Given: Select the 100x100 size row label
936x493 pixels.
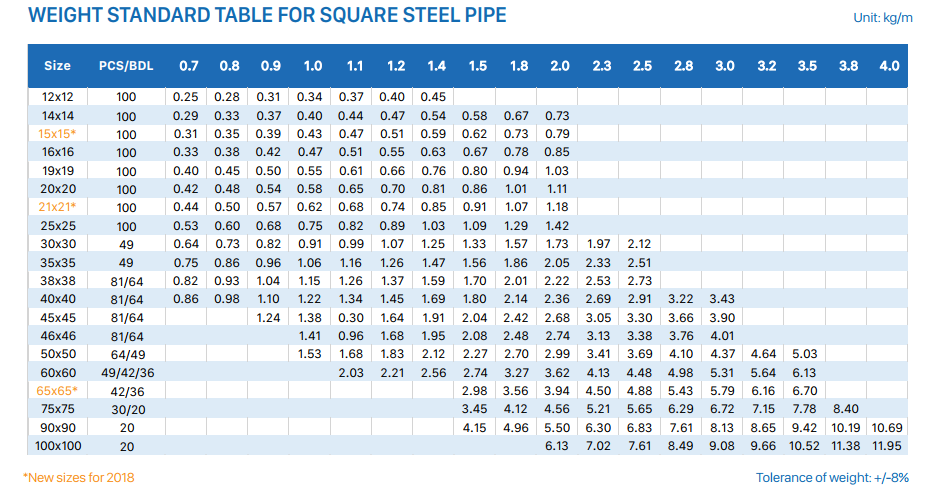Looking at the screenshot, I should pyautogui.click(x=58, y=446).
